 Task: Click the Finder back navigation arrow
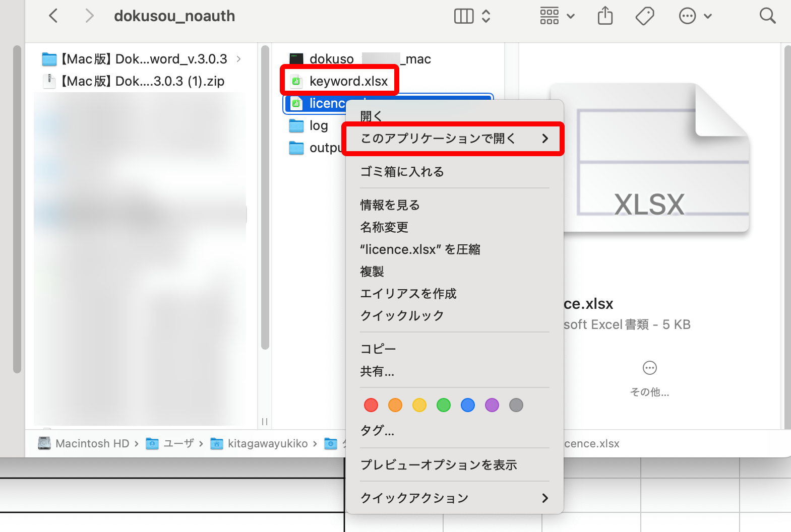coord(53,16)
